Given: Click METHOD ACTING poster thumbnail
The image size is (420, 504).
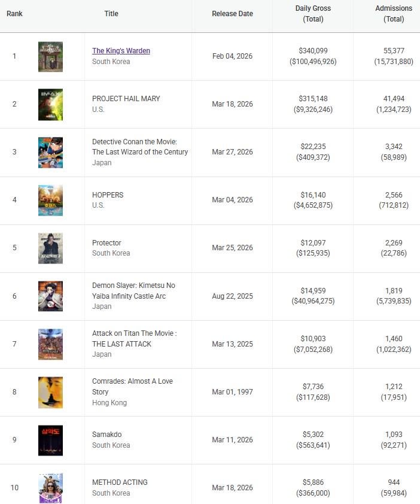Looking at the screenshot, I should 50,488.
